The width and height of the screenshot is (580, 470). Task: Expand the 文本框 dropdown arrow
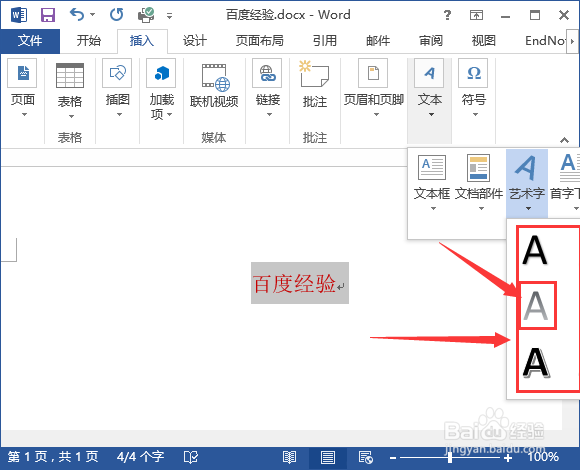click(433, 209)
